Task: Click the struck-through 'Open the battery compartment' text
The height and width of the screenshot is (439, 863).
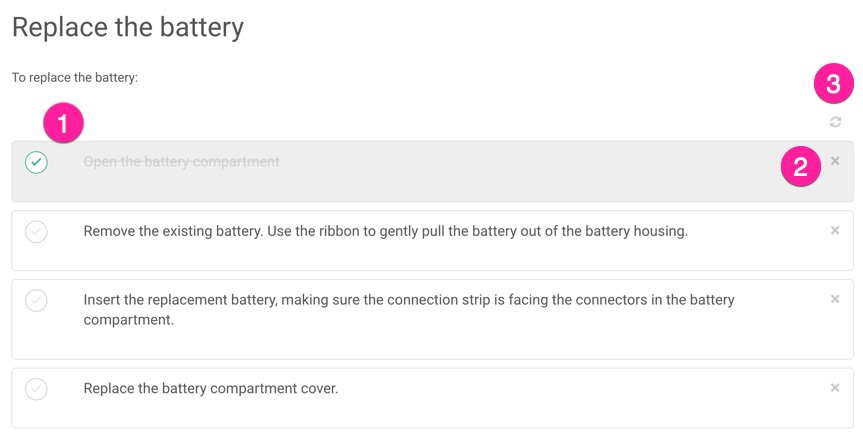Action: (x=181, y=162)
